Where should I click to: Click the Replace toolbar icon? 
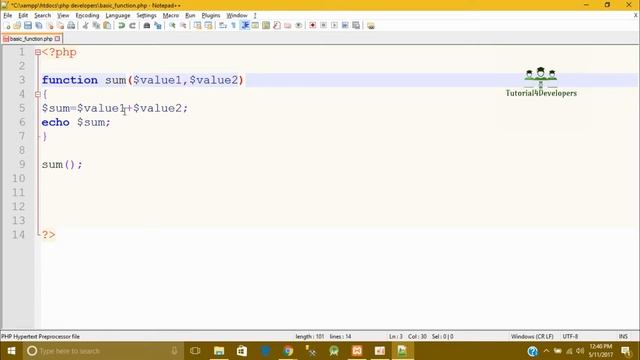pos(158,26)
